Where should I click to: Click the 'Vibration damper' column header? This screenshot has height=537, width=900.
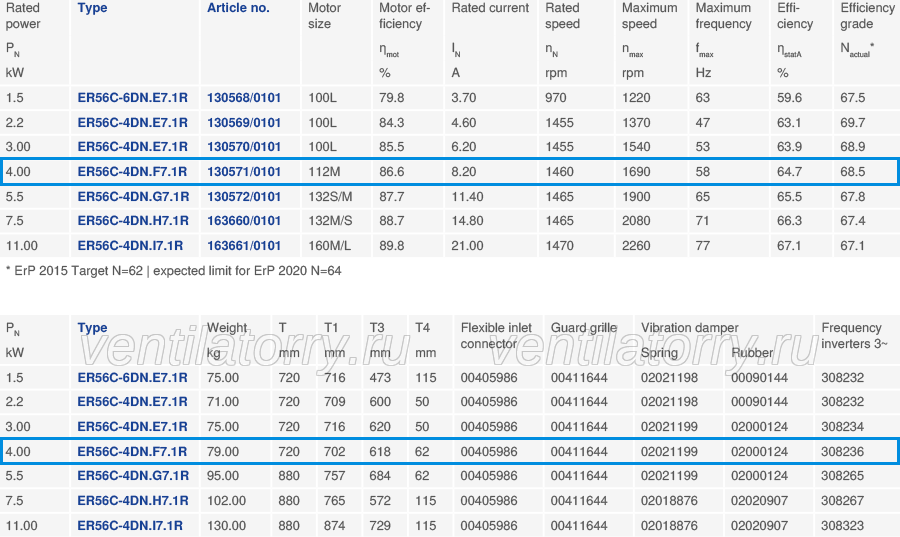(690, 328)
